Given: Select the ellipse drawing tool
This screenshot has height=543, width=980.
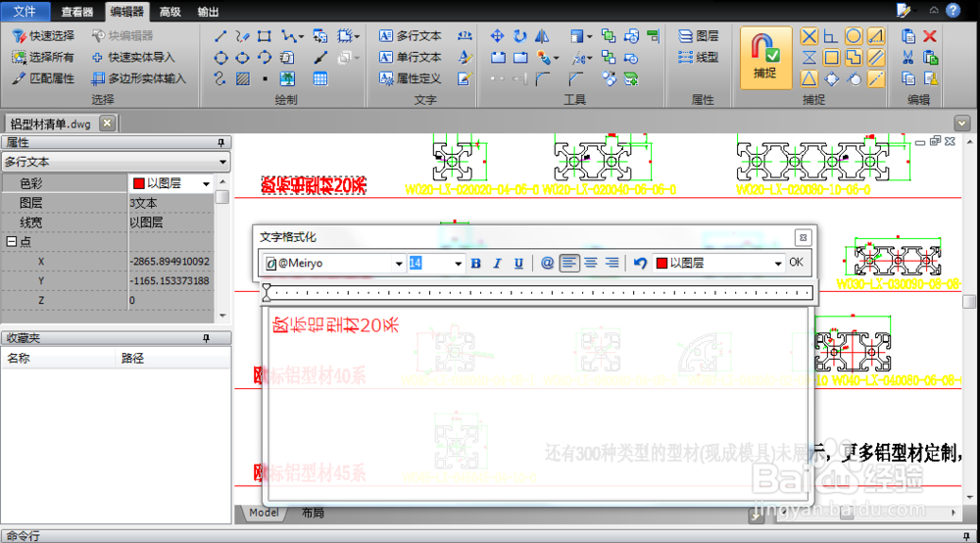Looking at the screenshot, I should [242, 58].
